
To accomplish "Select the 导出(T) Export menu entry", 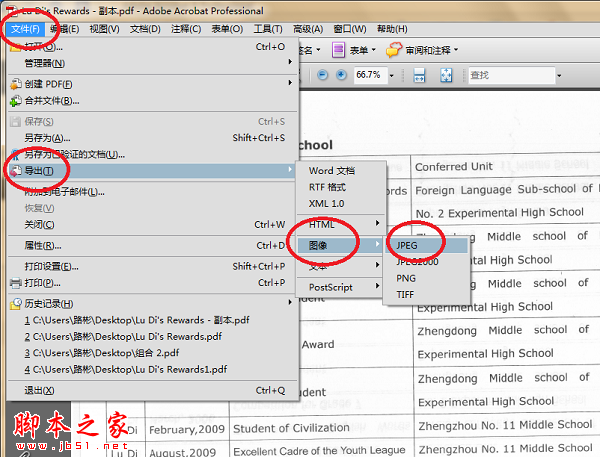I will pyautogui.click(x=152, y=171).
